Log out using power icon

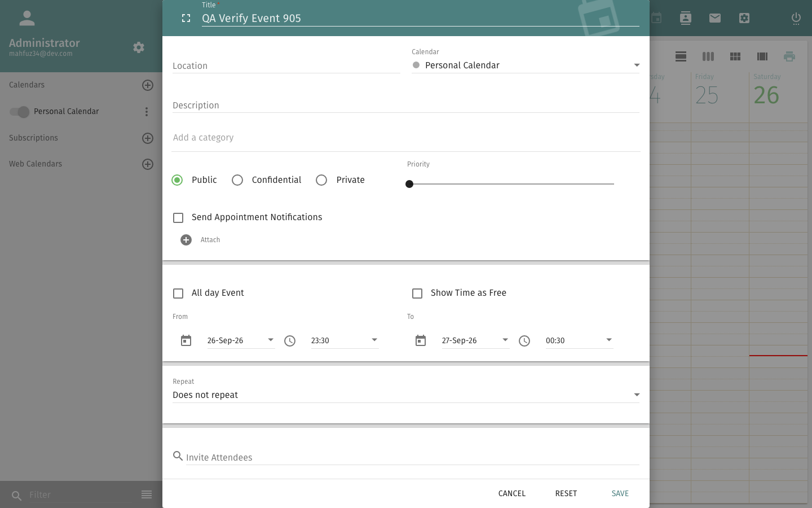pos(796,18)
